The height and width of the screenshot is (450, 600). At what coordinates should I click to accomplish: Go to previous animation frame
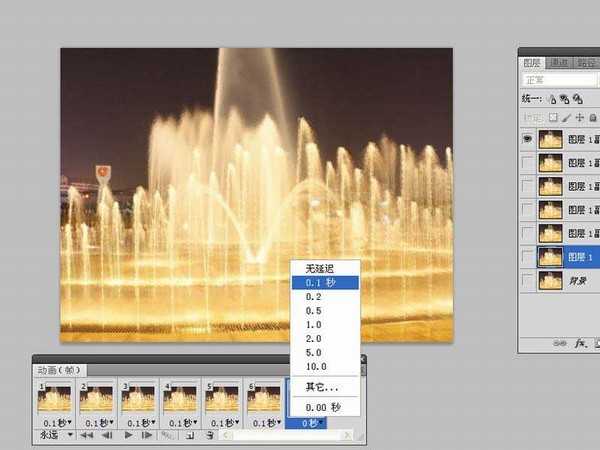(107, 436)
